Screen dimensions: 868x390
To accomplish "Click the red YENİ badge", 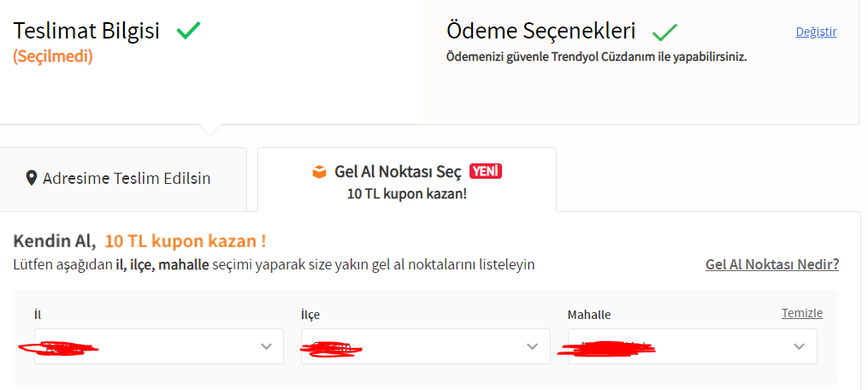I will (x=486, y=171).
